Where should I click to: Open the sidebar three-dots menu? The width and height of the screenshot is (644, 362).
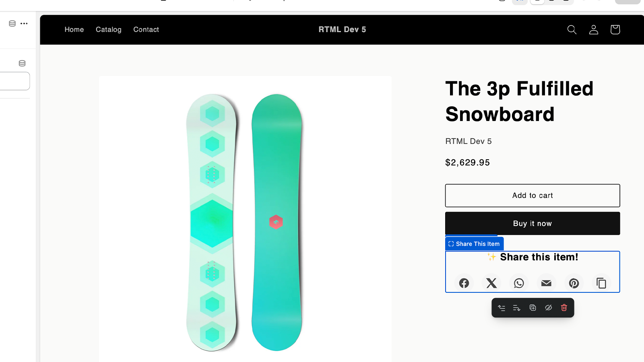(24, 23)
